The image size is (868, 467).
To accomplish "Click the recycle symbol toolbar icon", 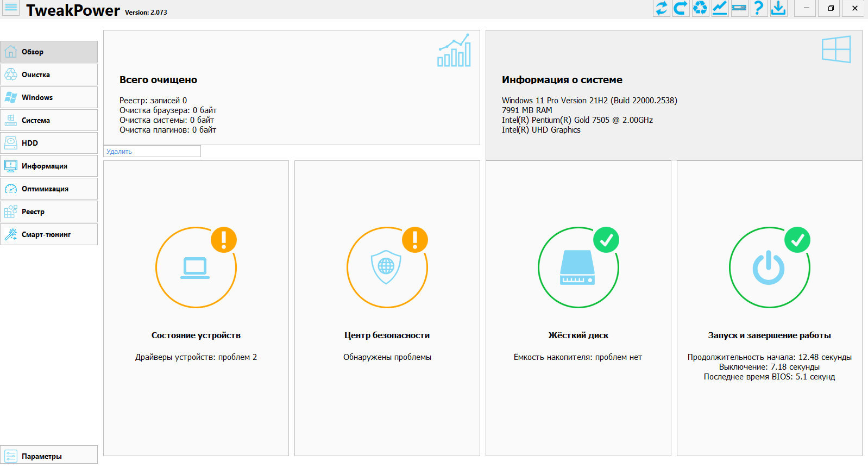I will click(x=700, y=8).
